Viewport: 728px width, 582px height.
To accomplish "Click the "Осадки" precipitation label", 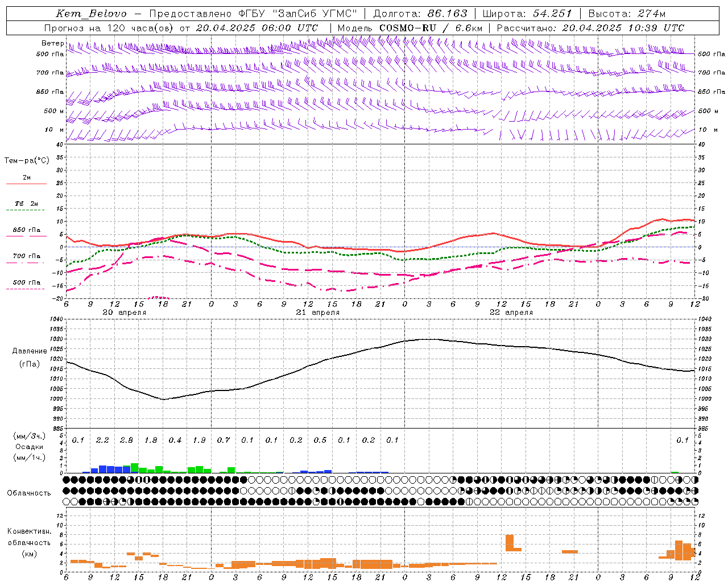I will (29, 447).
